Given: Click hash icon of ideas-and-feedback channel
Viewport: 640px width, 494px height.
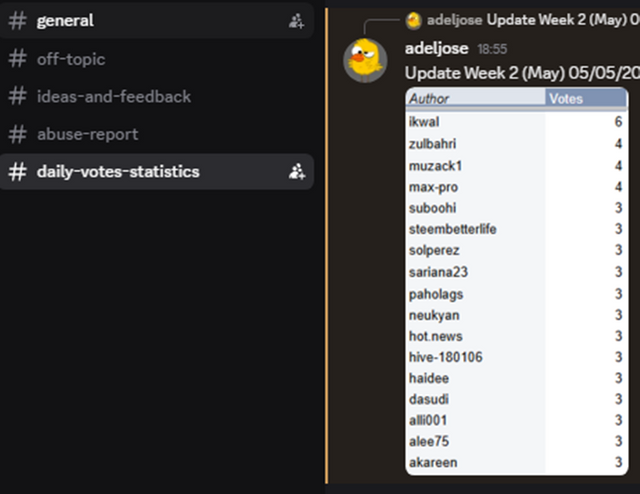Looking at the screenshot, I should tap(18, 96).
